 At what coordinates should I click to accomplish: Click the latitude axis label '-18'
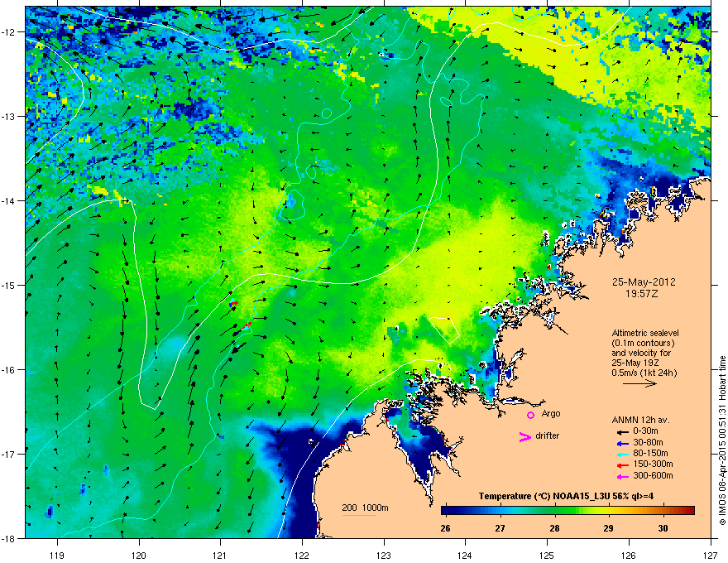(x=9, y=538)
